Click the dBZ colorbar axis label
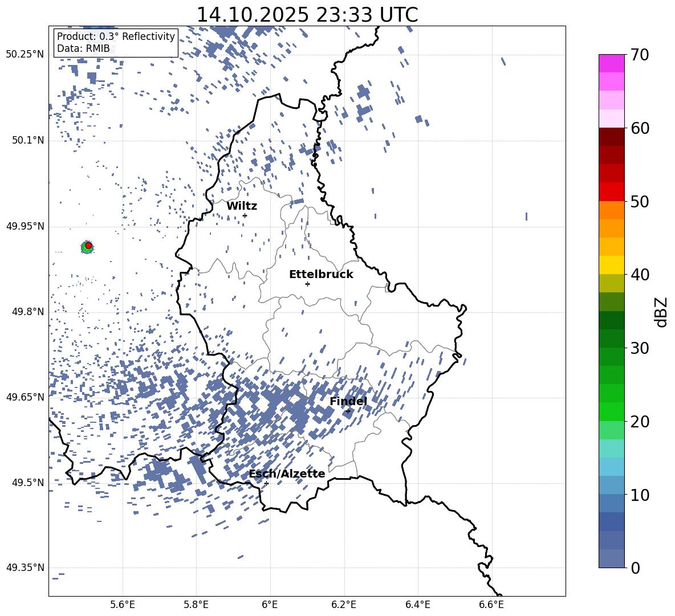675x616 pixels. point(662,312)
